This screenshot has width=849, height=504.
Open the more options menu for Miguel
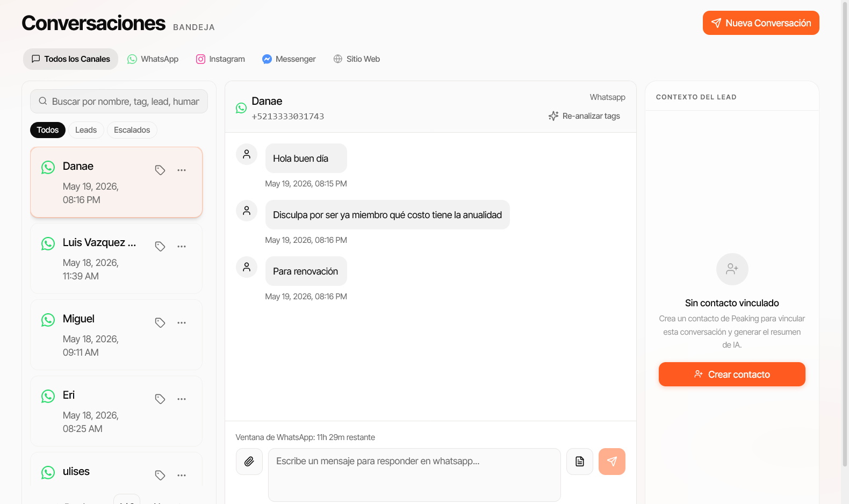pos(182,322)
